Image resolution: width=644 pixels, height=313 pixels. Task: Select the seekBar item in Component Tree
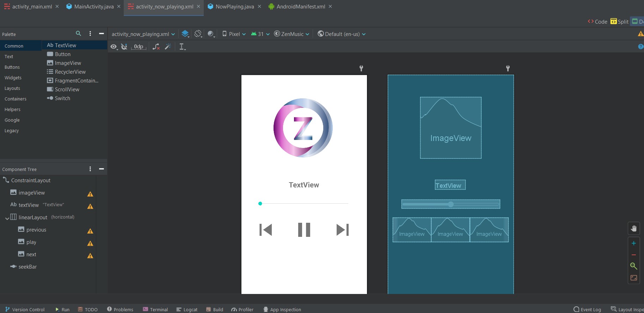(x=27, y=267)
